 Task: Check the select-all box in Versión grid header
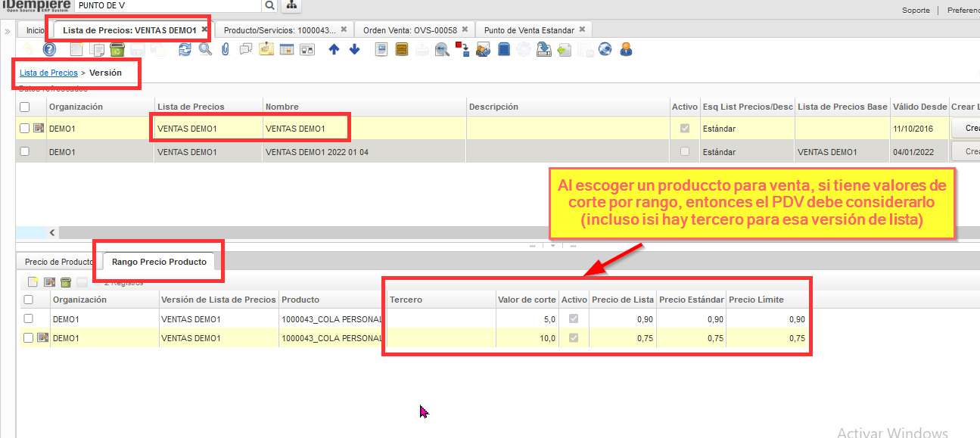click(25, 107)
